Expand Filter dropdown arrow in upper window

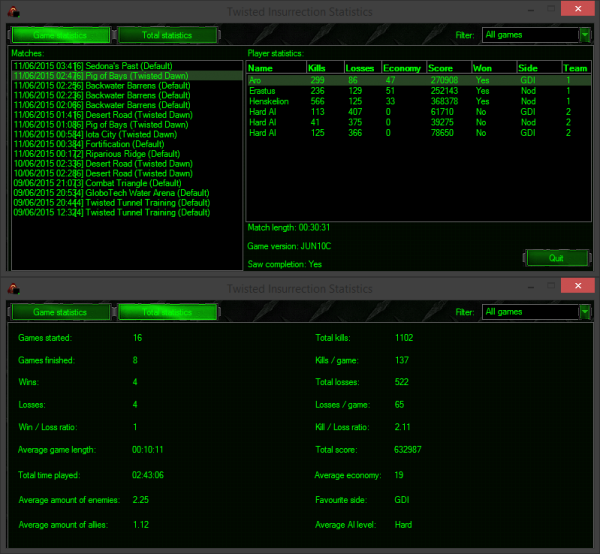(585, 35)
